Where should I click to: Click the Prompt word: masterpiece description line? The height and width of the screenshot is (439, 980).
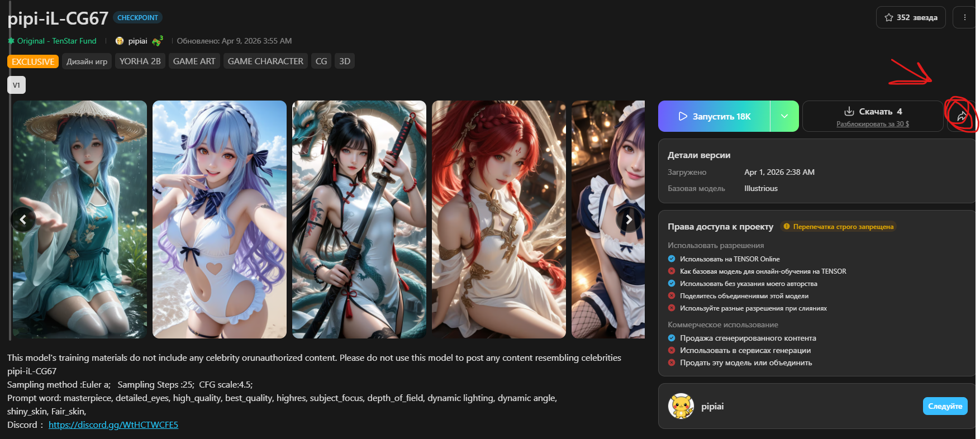tap(282, 398)
